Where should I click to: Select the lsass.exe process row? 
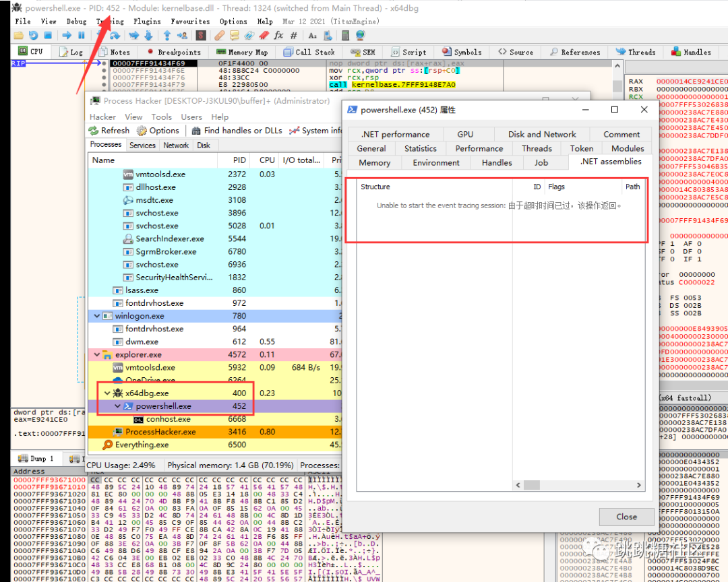pos(214,290)
